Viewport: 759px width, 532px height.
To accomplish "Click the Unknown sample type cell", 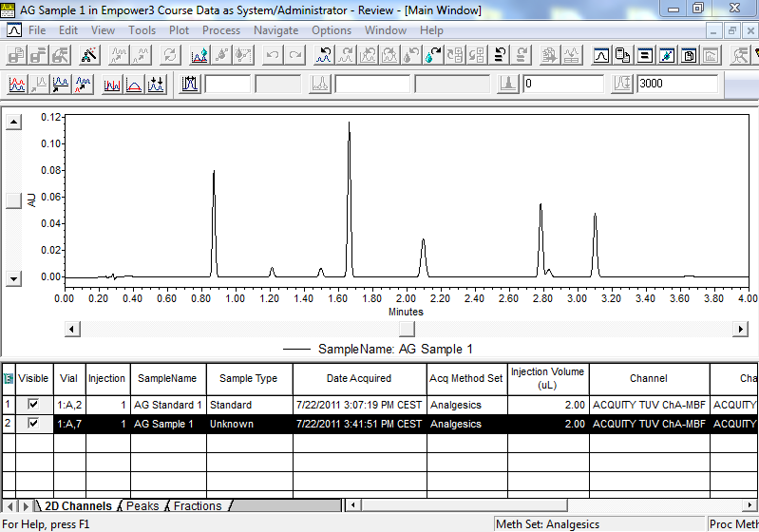I will [x=249, y=424].
